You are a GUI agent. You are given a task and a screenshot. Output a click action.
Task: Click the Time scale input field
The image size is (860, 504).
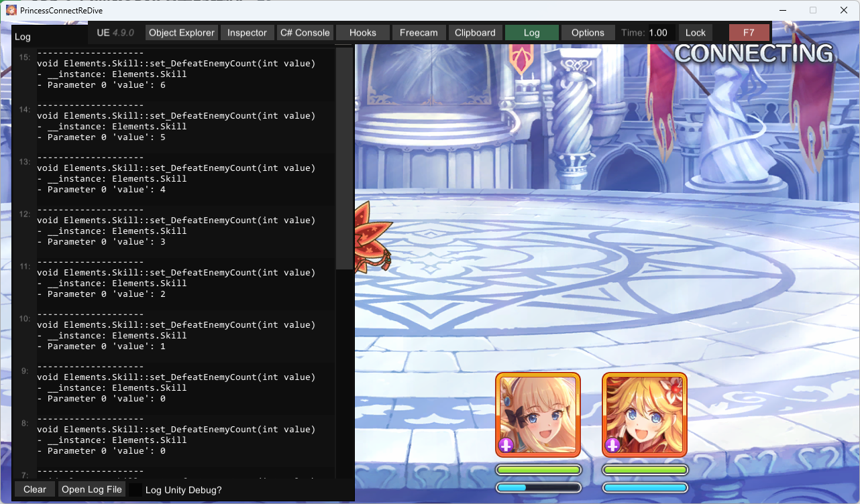coord(661,33)
